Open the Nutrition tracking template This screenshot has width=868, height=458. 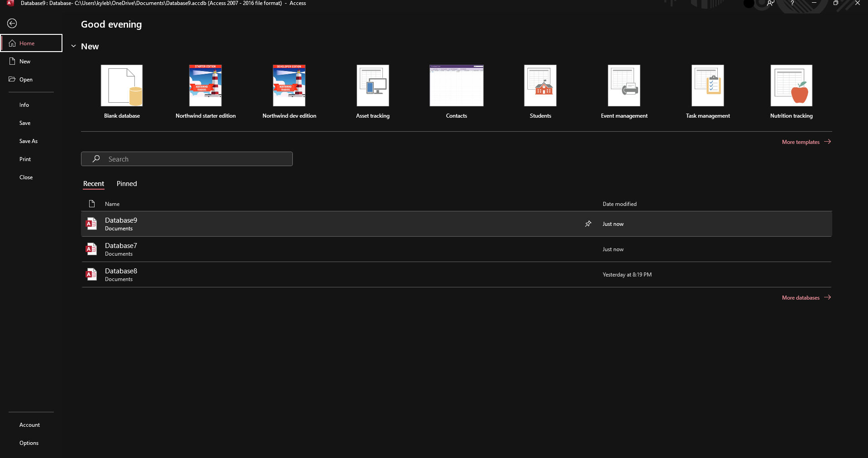pos(792,92)
